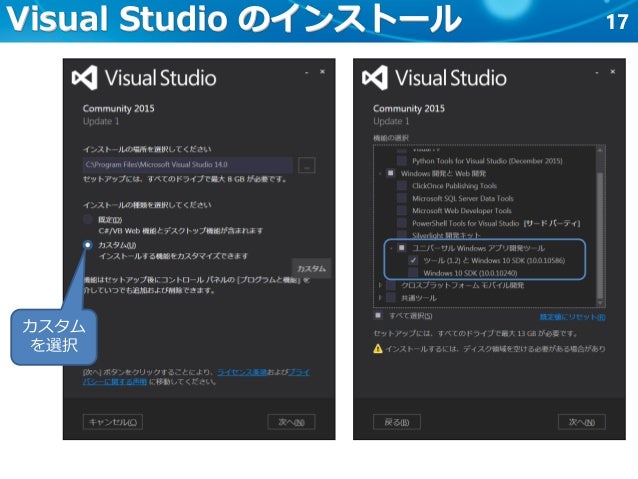Click the 'C#/VB Web 機能とデスクトップ機能が含まれます' description

click(x=181, y=231)
